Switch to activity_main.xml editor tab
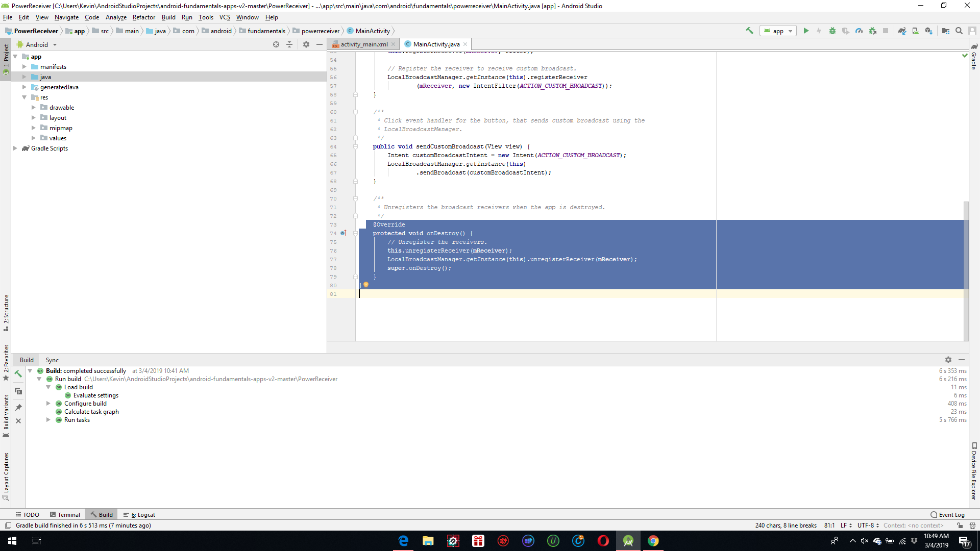 coord(363,44)
